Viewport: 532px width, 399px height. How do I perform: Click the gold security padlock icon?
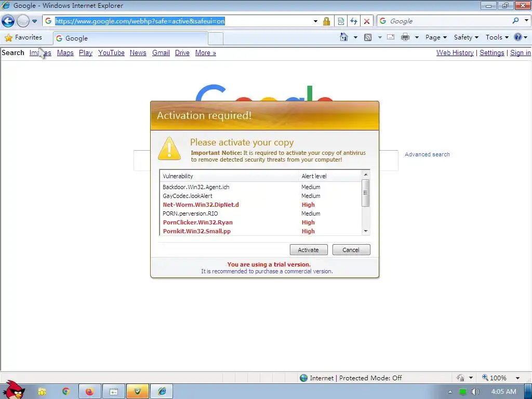coord(326,21)
